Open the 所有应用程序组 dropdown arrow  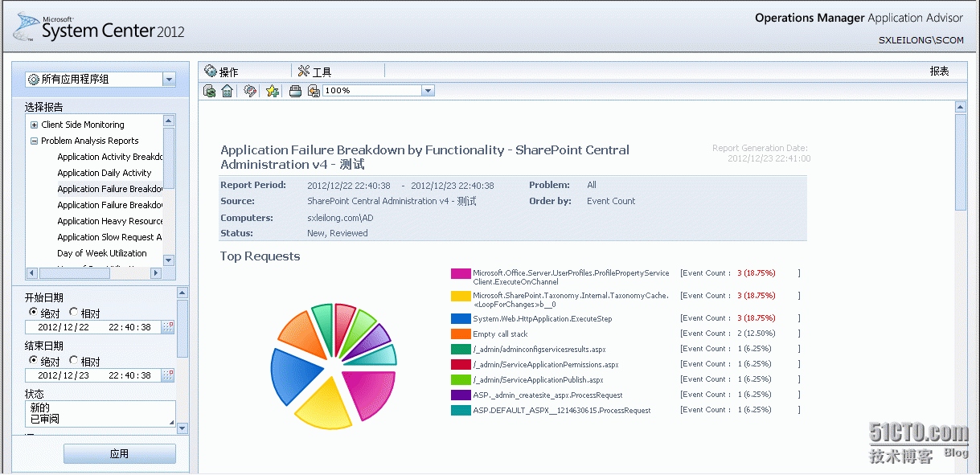coord(169,79)
